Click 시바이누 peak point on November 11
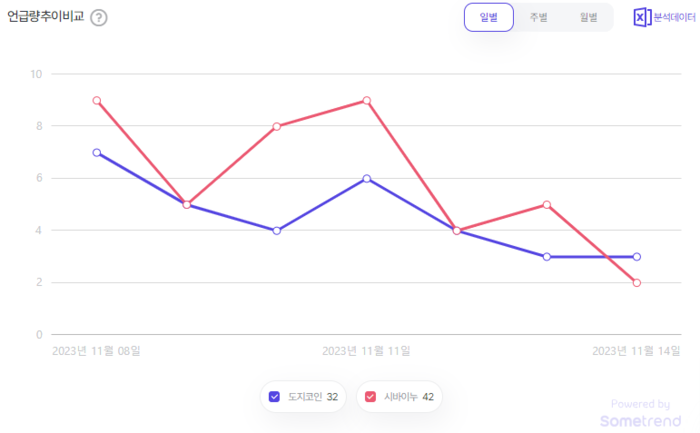 367,100
